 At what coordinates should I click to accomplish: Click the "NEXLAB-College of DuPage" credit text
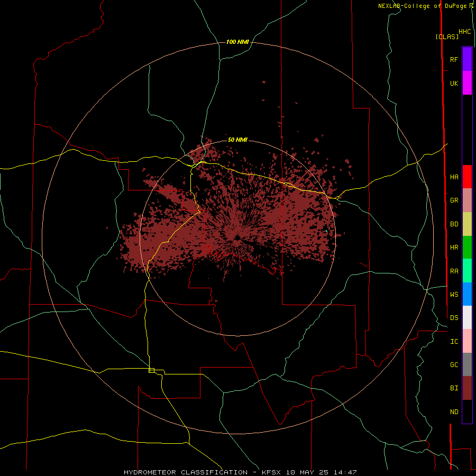pyautogui.click(x=423, y=6)
